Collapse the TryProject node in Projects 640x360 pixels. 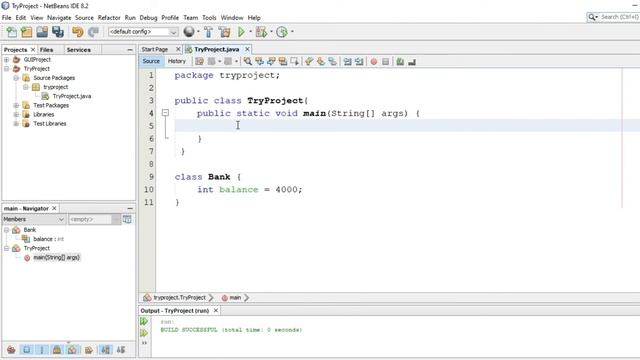point(7,69)
